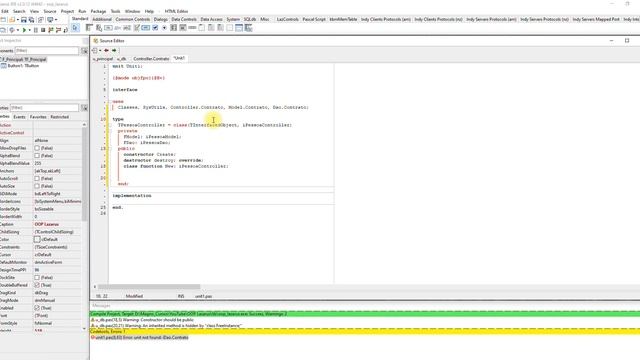
Task: Click red back arrow in Source Editor
Action: pos(106,50)
